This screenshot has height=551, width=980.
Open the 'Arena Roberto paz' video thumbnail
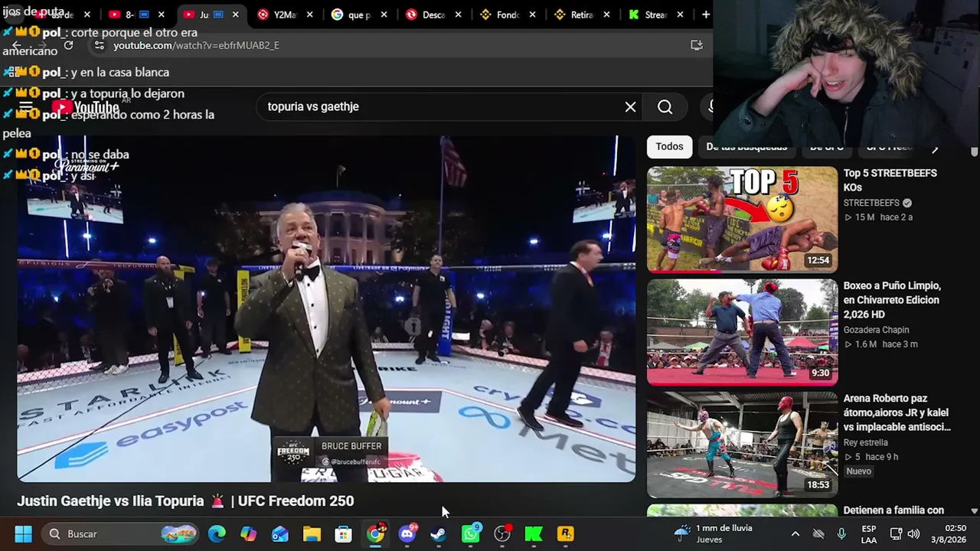(x=742, y=445)
